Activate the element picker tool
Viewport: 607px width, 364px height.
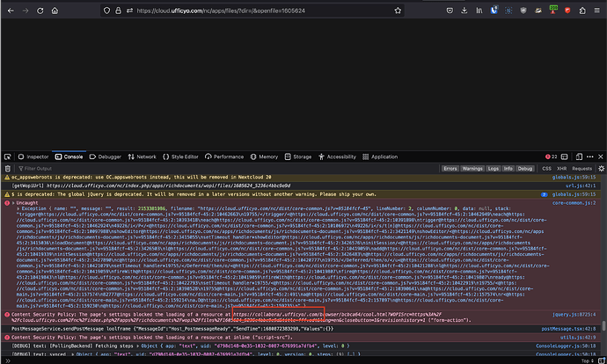coord(7,157)
